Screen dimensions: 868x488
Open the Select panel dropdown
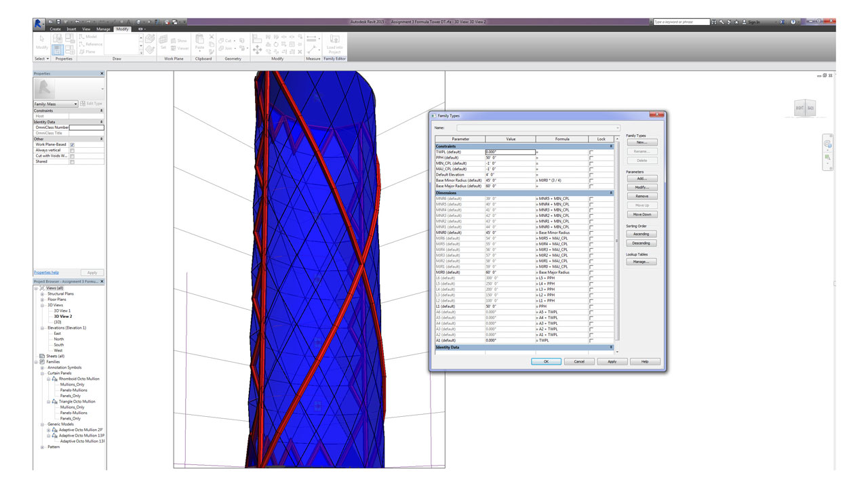(x=41, y=59)
